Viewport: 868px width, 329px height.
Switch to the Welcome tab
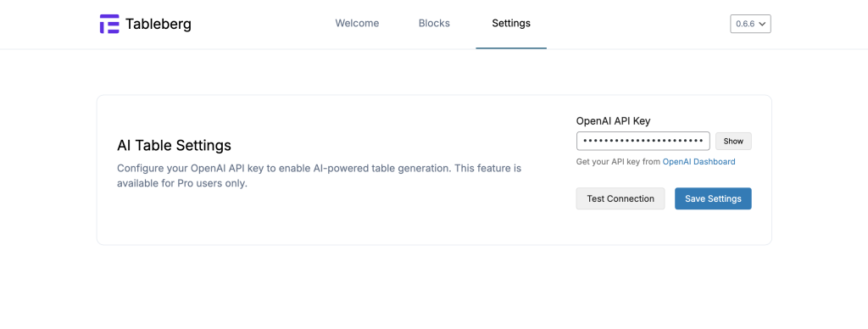[x=357, y=23]
